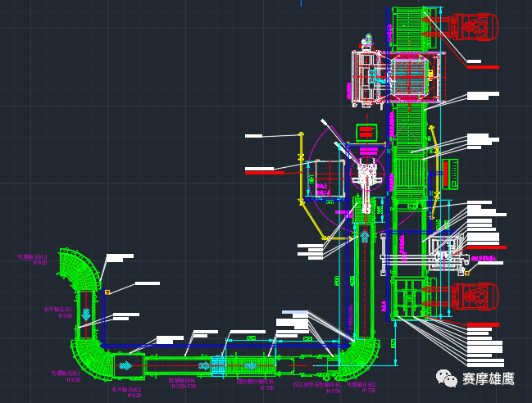The width and height of the screenshot is (532, 403).
Task: Select the 弯道输送机1 curved conveyor
Action: pyautogui.click(x=89, y=355)
